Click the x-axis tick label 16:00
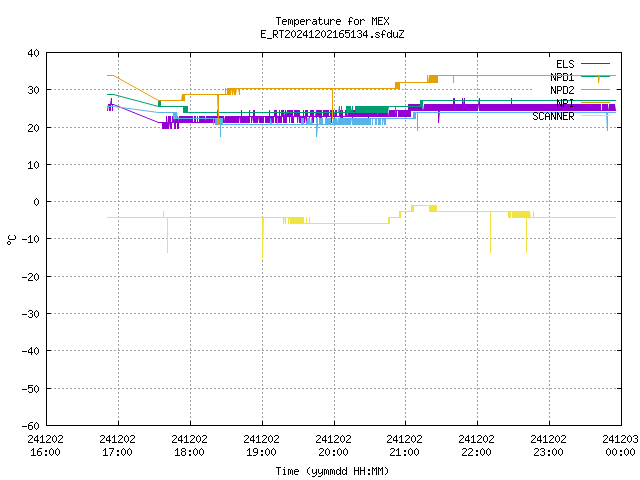Viewport: 640px width, 480px height. [45, 452]
